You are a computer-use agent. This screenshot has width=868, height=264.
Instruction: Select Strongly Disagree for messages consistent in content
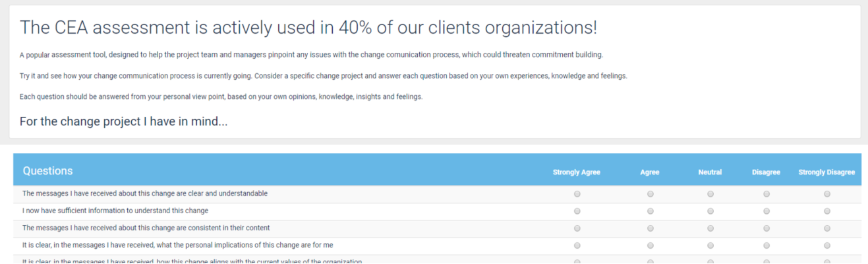tap(827, 228)
